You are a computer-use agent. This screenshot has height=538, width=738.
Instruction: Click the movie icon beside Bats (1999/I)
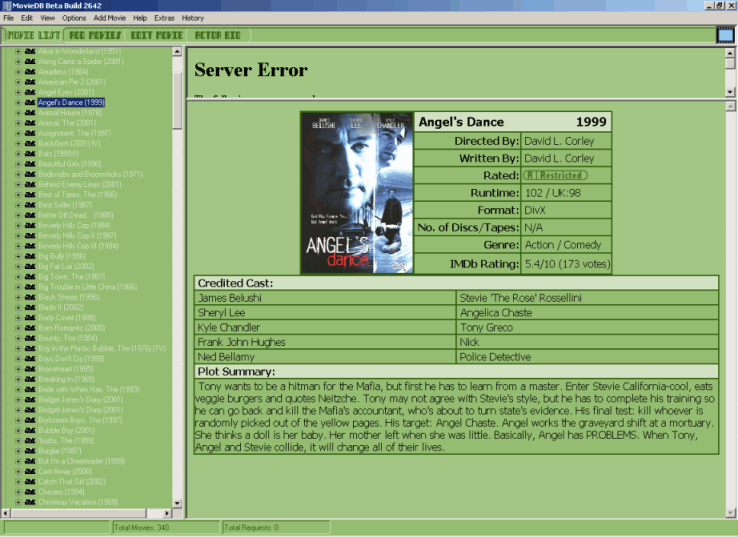click(30, 153)
